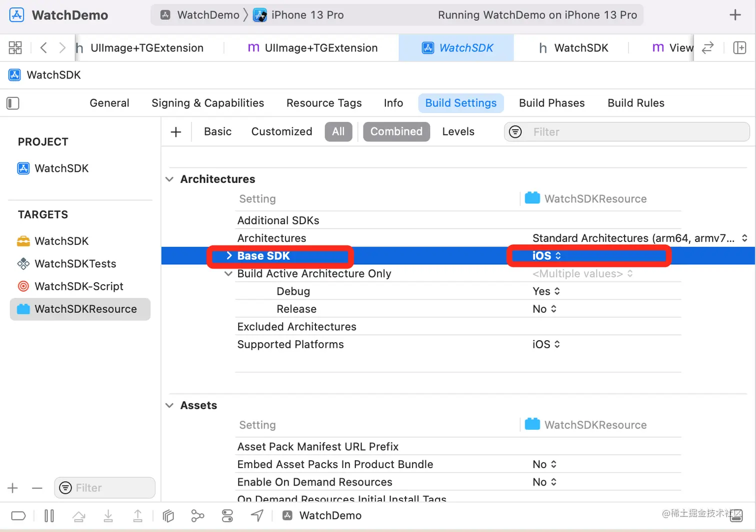Show Customized build settings
Image resolution: width=756 pixels, height=532 pixels.
pyautogui.click(x=282, y=132)
